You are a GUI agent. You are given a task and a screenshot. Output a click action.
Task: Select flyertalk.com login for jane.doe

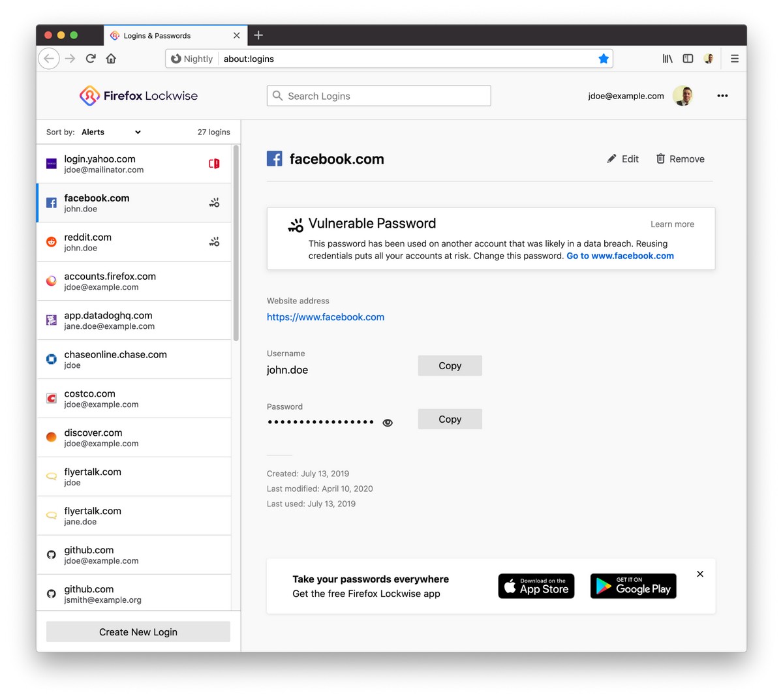(134, 516)
